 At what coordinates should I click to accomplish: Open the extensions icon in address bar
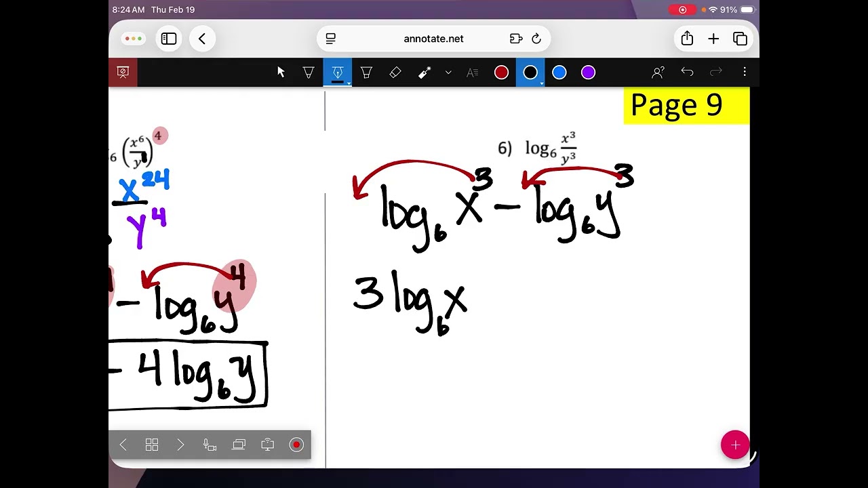pos(516,39)
